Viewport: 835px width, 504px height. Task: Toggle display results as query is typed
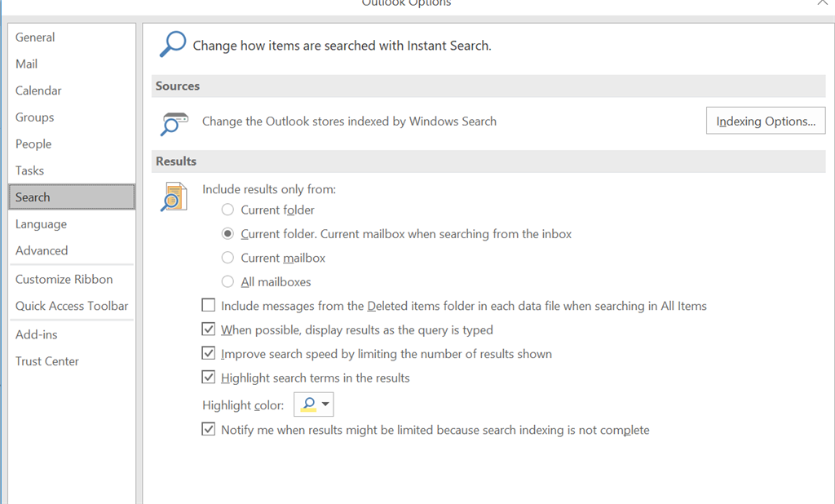pyautogui.click(x=208, y=329)
